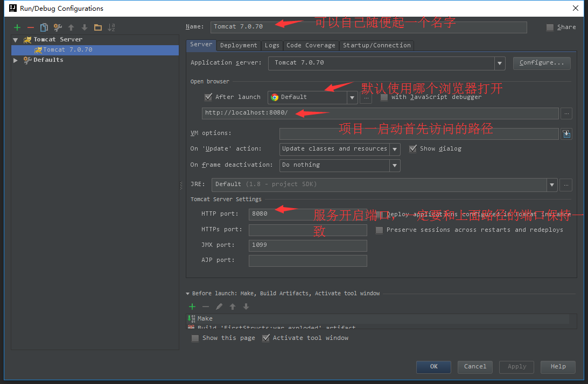The width and height of the screenshot is (588, 384).
Task: Switch to the Deployment tab
Action: tap(239, 45)
